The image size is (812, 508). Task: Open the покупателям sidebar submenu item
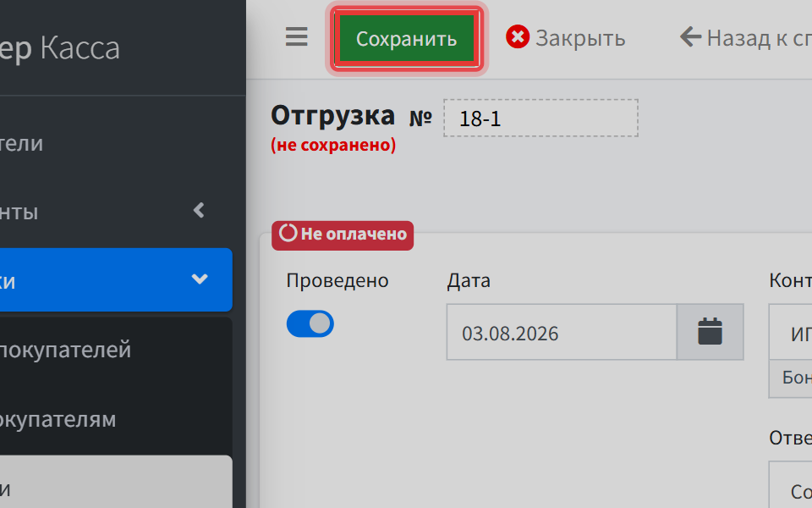coord(116,419)
